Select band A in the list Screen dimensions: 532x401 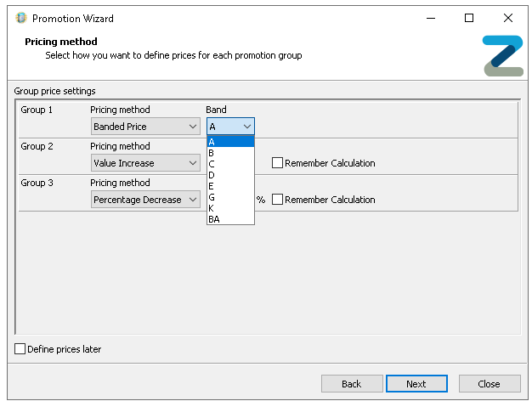click(x=229, y=142)
